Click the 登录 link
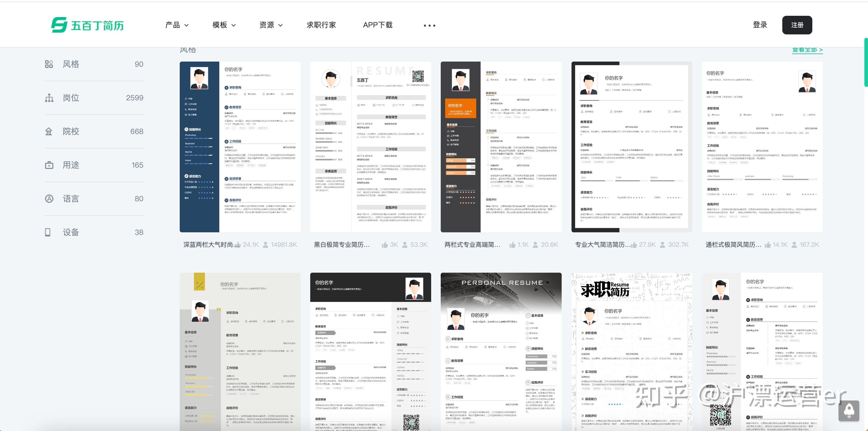Screen dimensions: 868x431 point(760,25)
